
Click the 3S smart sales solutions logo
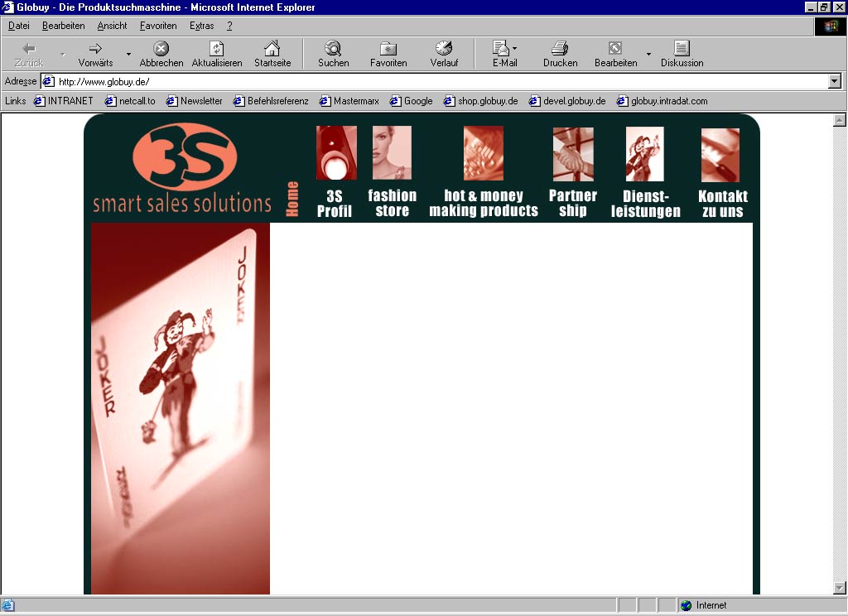182,168
